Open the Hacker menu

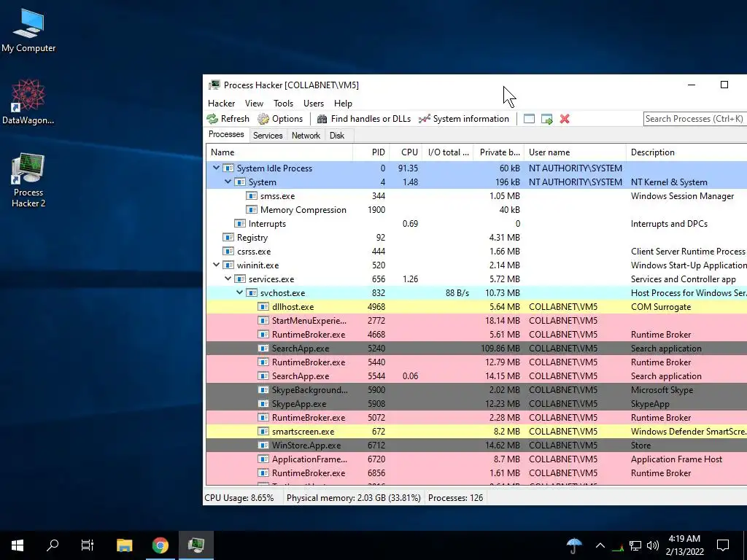[x=221, y=104]
